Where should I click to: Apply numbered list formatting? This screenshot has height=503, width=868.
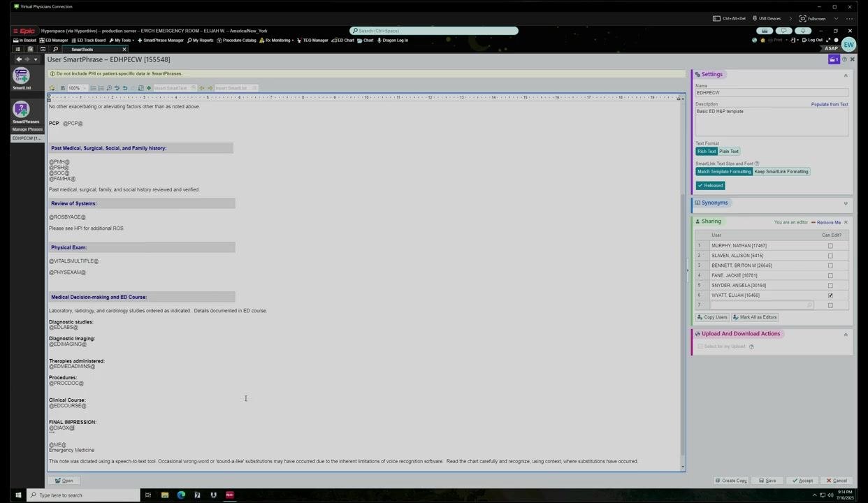click(101, 88)
